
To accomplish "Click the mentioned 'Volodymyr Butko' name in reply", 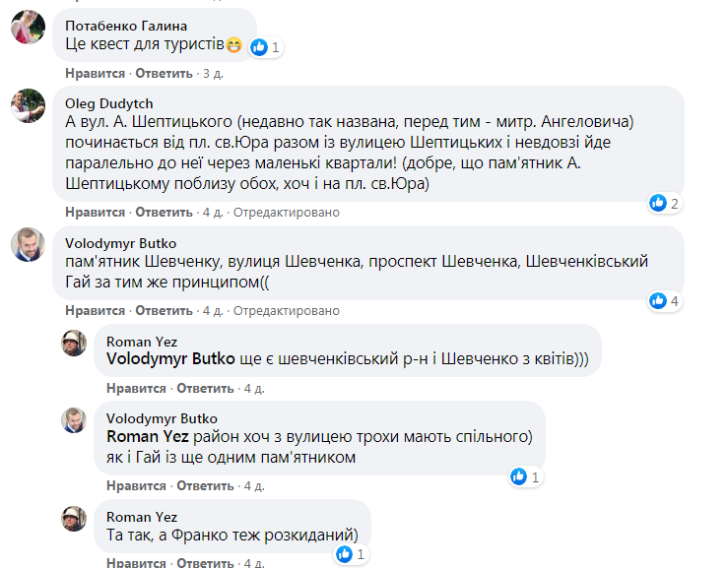I will click(x=169, y=358).
